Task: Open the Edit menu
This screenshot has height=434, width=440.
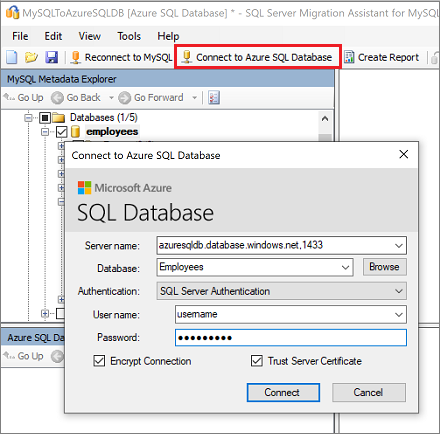Action: pos(53,36)
